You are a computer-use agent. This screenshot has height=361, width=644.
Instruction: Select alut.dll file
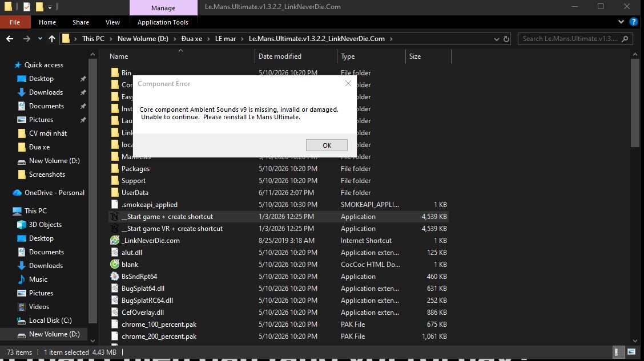pyautogui.click(x=132, y=252)
